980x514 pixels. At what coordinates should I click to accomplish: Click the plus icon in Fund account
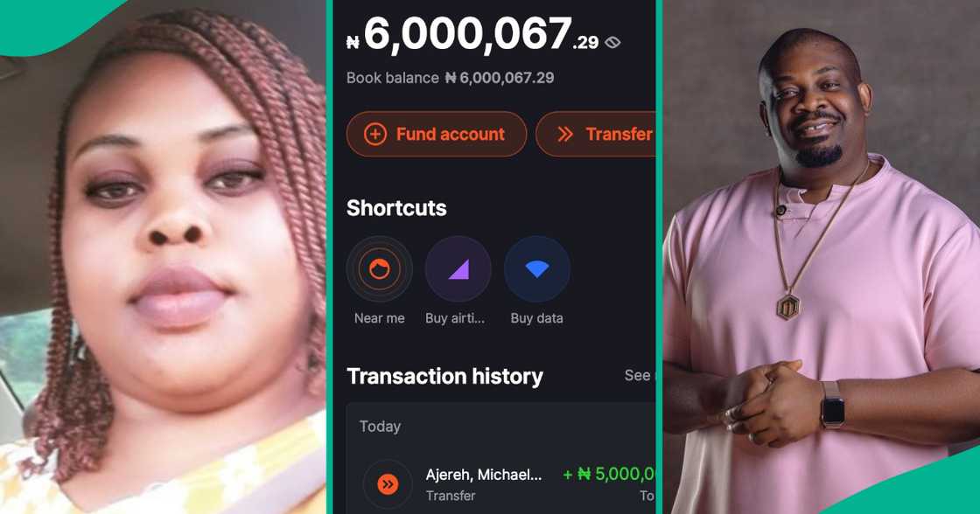(x=375, y=135)
